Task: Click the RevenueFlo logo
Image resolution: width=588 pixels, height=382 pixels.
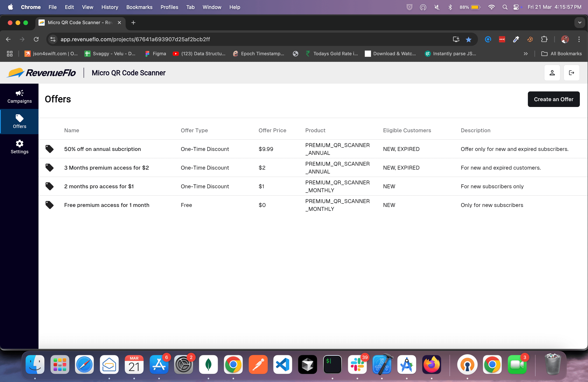Action: click(x=41, y=73)
